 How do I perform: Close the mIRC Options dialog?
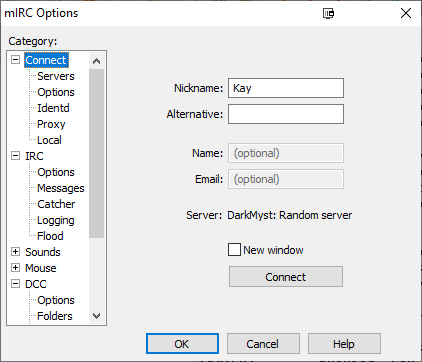406,13
